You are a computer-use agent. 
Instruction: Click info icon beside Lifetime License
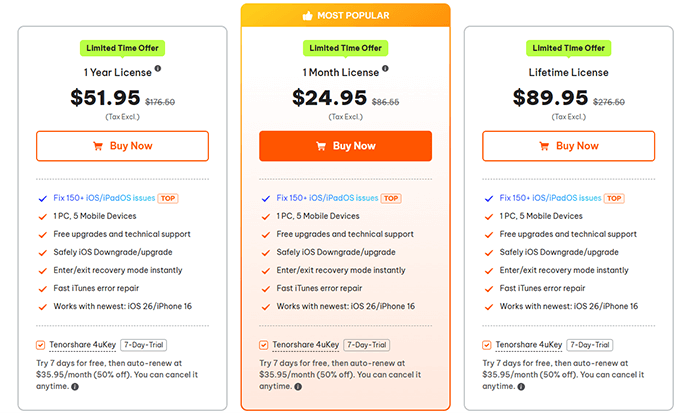point(612,69)
